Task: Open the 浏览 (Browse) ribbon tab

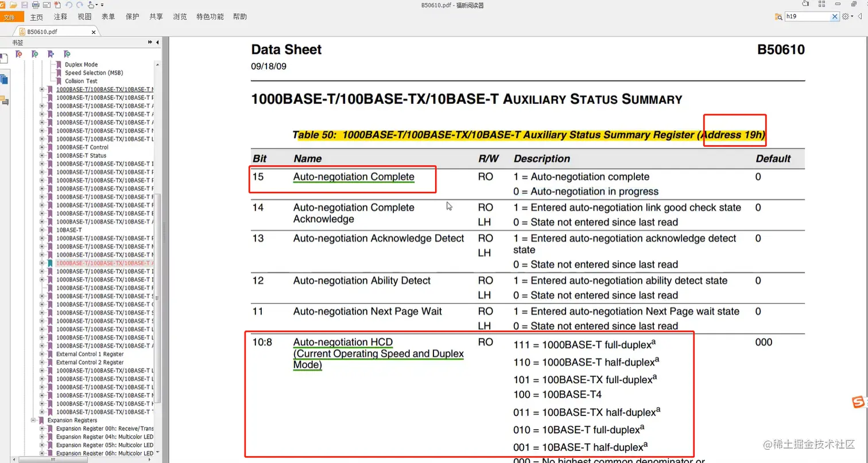Action: coord(180,17)
